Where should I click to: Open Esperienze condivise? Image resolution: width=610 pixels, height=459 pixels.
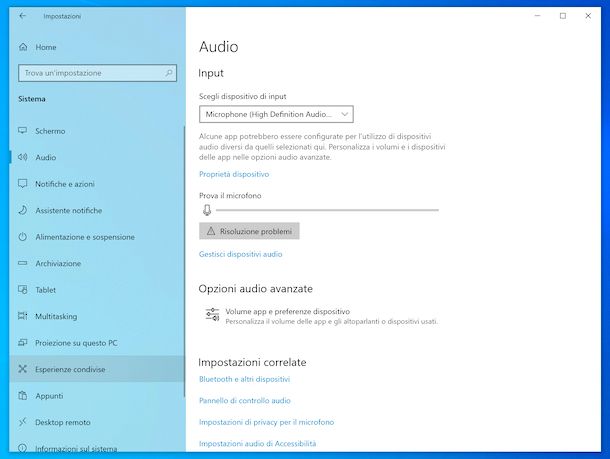(96, 369)
